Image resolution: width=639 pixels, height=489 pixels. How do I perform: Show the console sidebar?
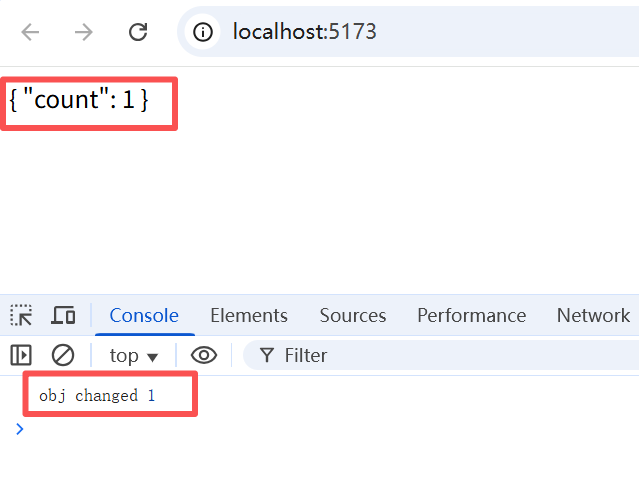[x=21, y=355]
